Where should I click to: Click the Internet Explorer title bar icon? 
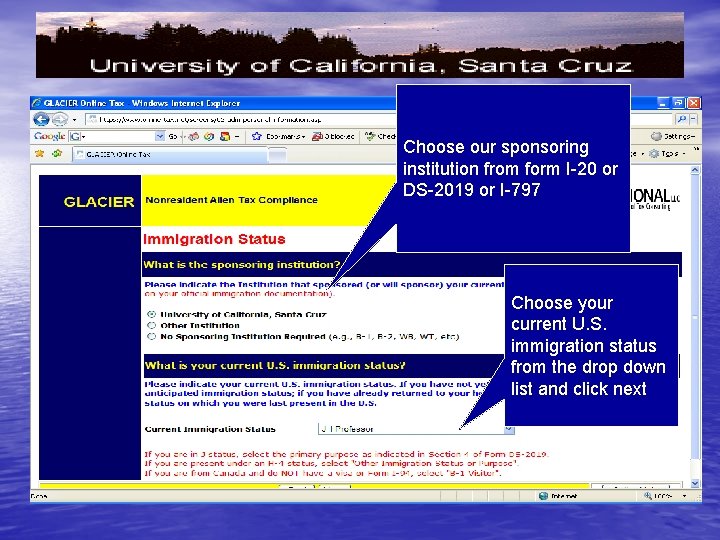37,103
